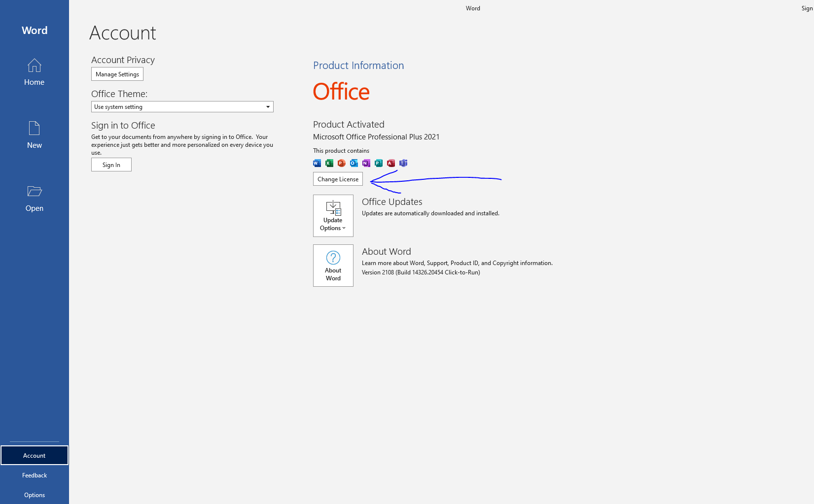Click the Publisher app icon in product list
Image resolution: width=814 pixels, height=504 pixels.
coord(379,163)
